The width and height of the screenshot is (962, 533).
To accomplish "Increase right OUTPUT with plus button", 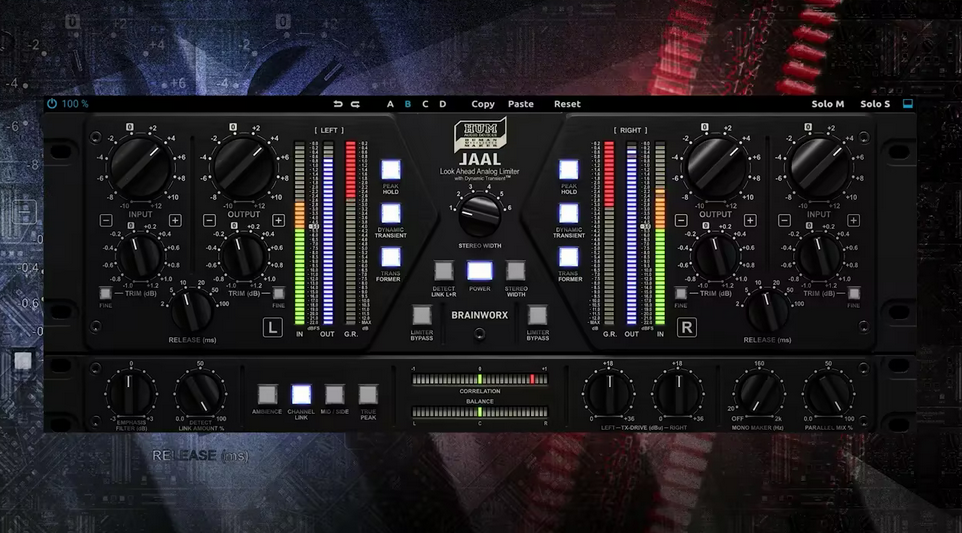I will (x=750, y=220).
